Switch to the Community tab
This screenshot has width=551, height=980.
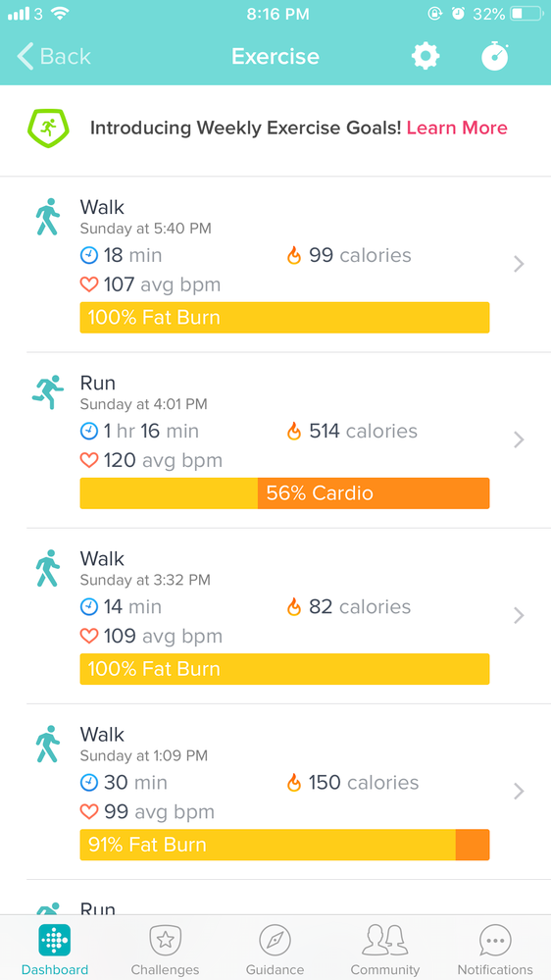[385, 950]
